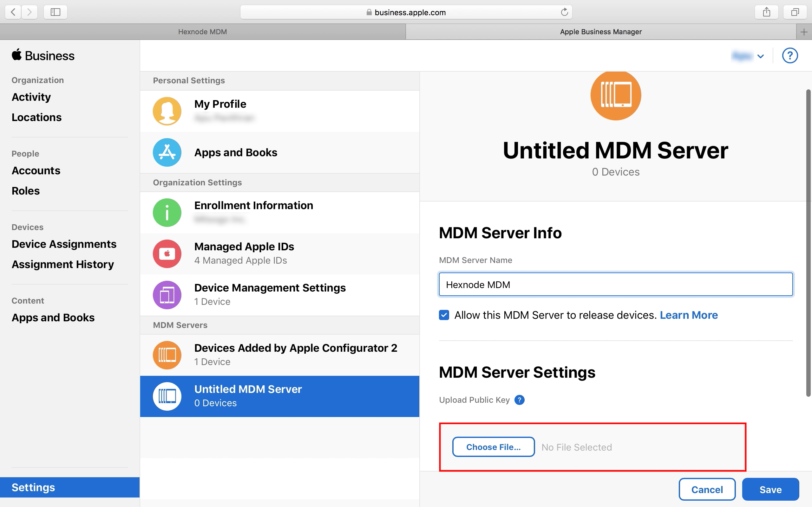Click the Untitled MDM Server icon

click(167, 396)
